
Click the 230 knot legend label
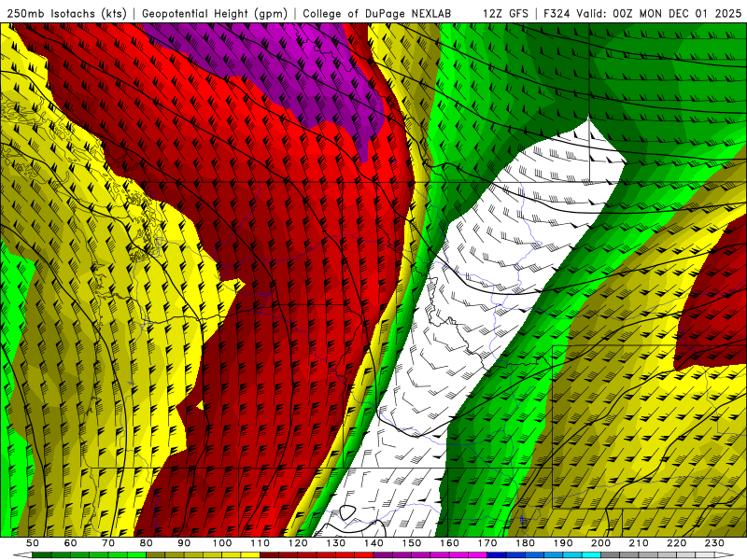[x=714, y=543]
